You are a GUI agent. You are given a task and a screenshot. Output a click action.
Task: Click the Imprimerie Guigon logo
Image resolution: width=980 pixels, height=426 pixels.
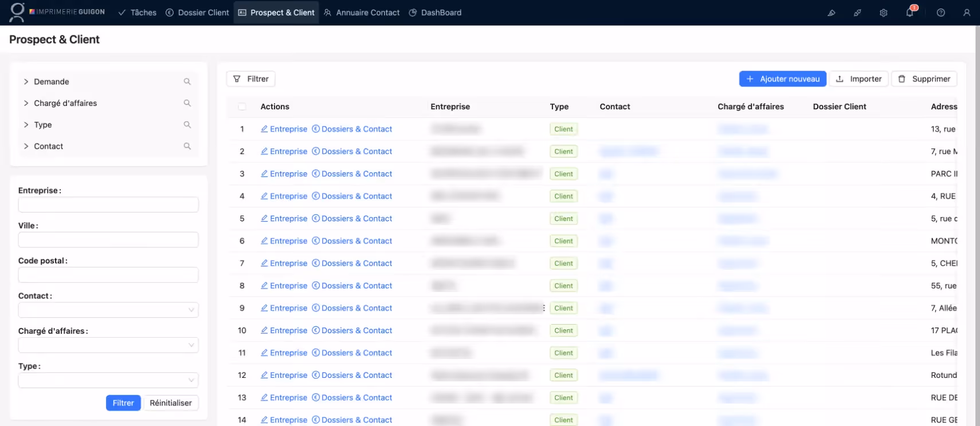tap(57, 12)
